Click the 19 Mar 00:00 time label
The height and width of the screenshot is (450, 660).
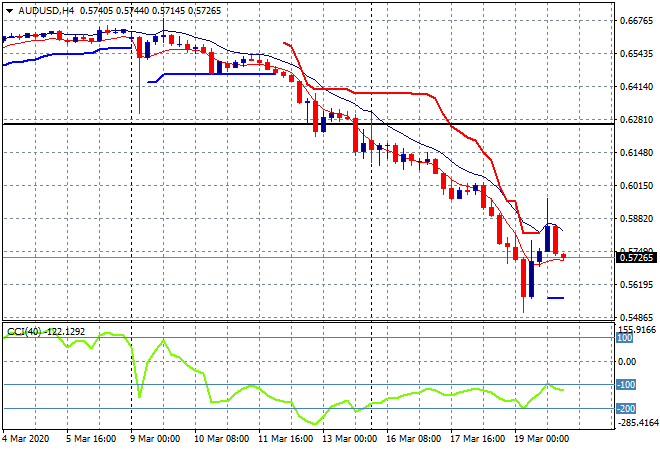(541, 439)
